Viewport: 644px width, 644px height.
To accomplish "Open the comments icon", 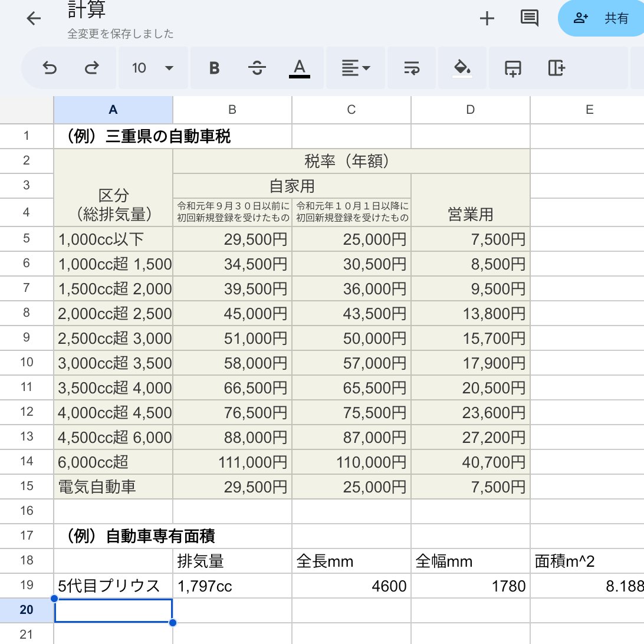I will [530, 18].
